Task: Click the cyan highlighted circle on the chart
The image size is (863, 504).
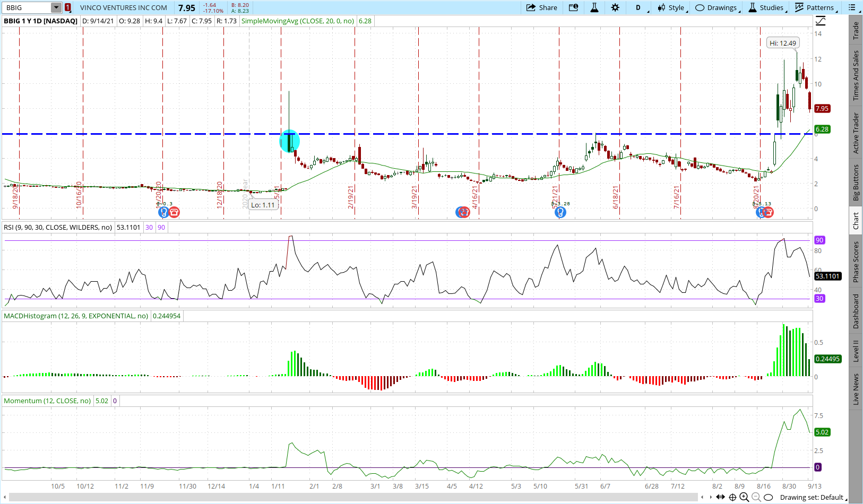Action: point(290,141)
